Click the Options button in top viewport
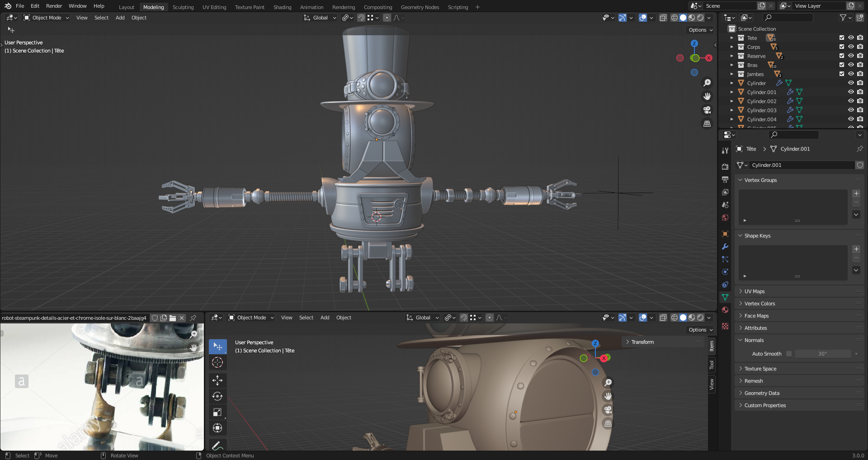This screenshot has width=868, height=460. (x=700, y=30)
